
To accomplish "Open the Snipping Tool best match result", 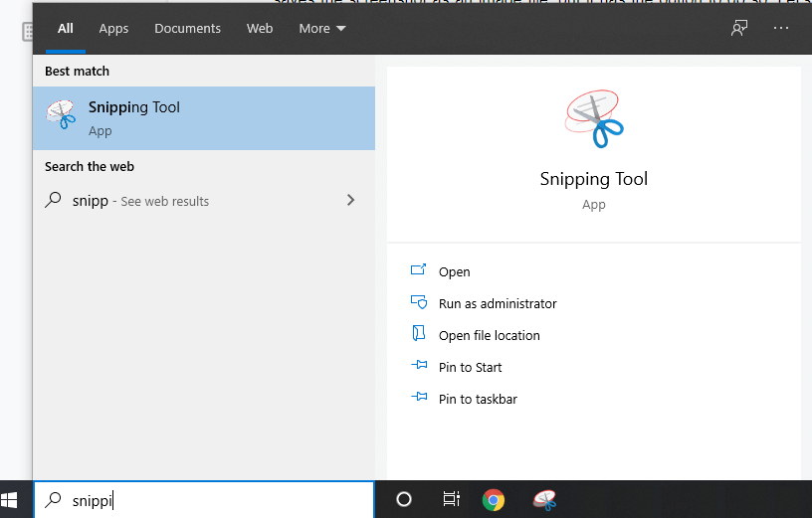I will tap(204, 118).
